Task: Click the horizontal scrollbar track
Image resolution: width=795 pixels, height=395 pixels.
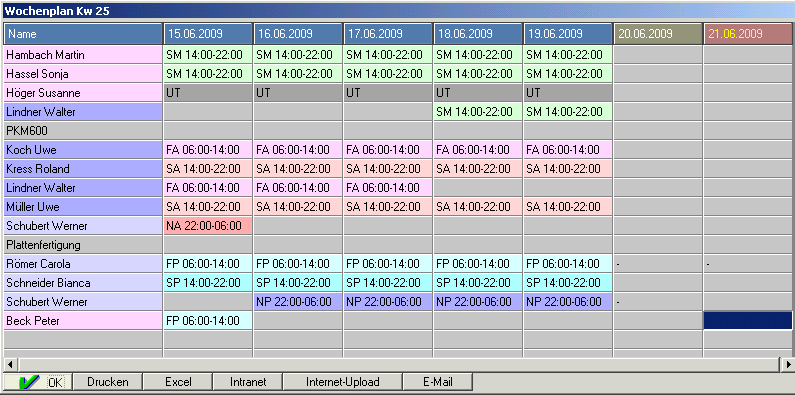Action: [399, 364]
